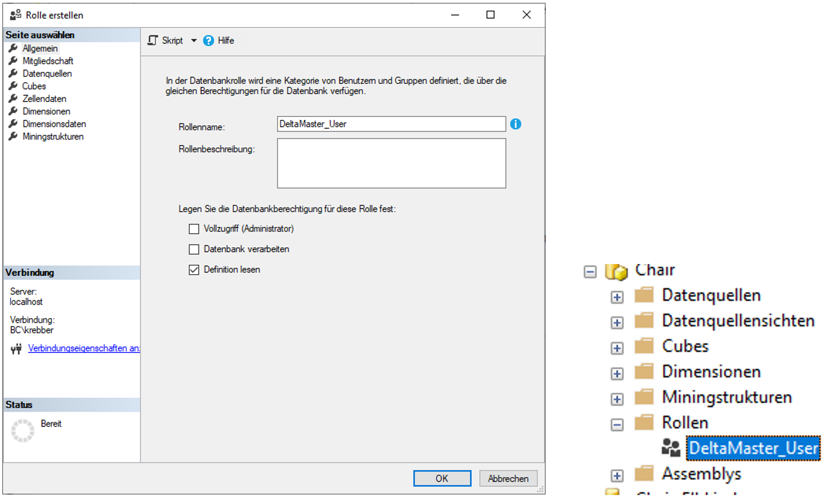
Task: Enable the Vollzugriff (Administrator) checkbox
Action: point(194,229)
